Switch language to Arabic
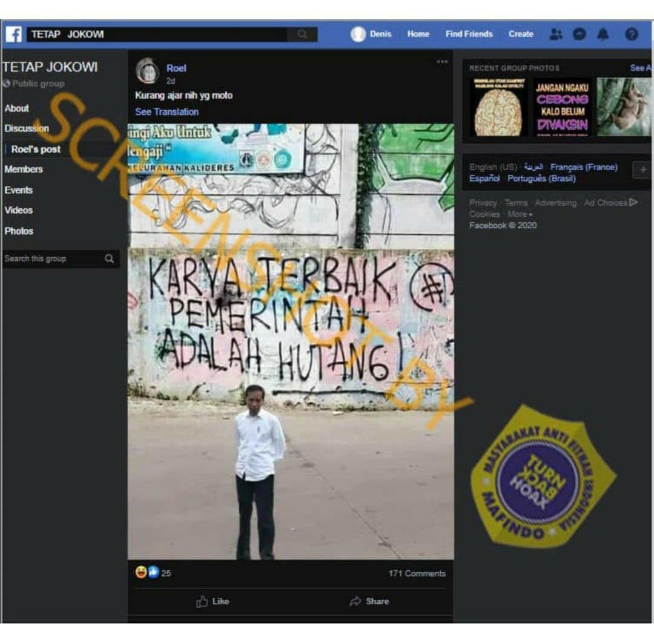 click(533, 166)
